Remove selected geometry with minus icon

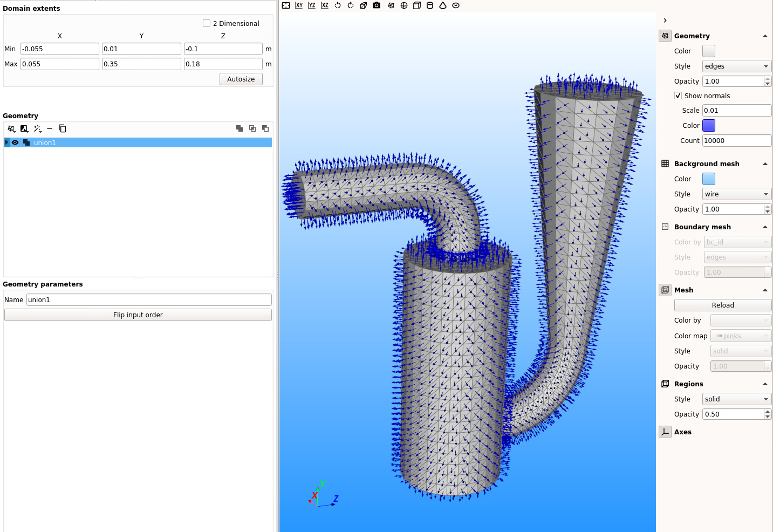click(50, 128)
